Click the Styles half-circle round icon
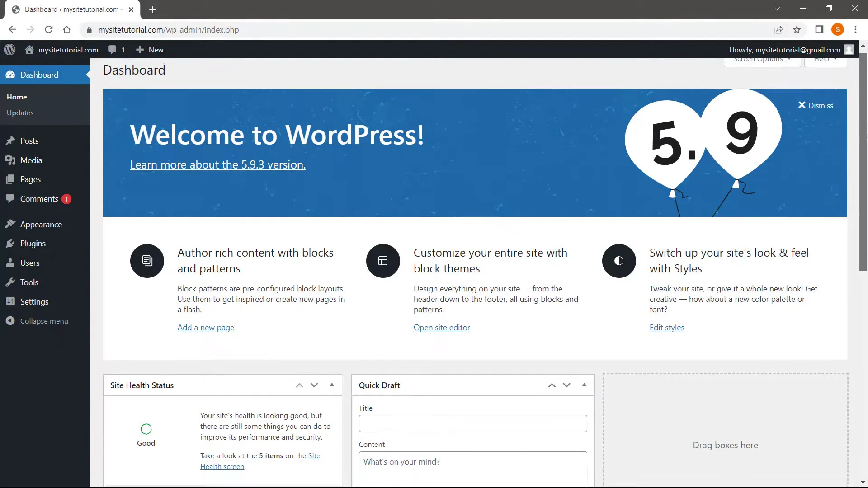 619,261
